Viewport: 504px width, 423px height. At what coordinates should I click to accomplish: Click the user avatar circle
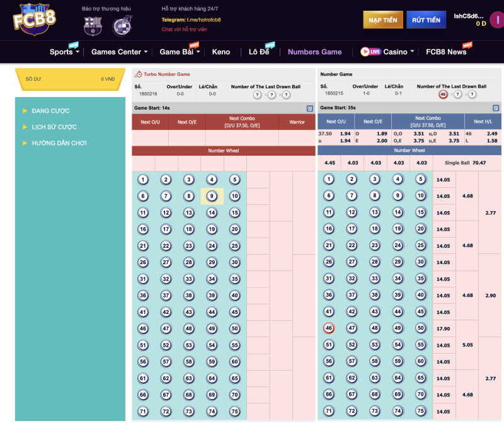pyautogui.click(x=497, y=20)
